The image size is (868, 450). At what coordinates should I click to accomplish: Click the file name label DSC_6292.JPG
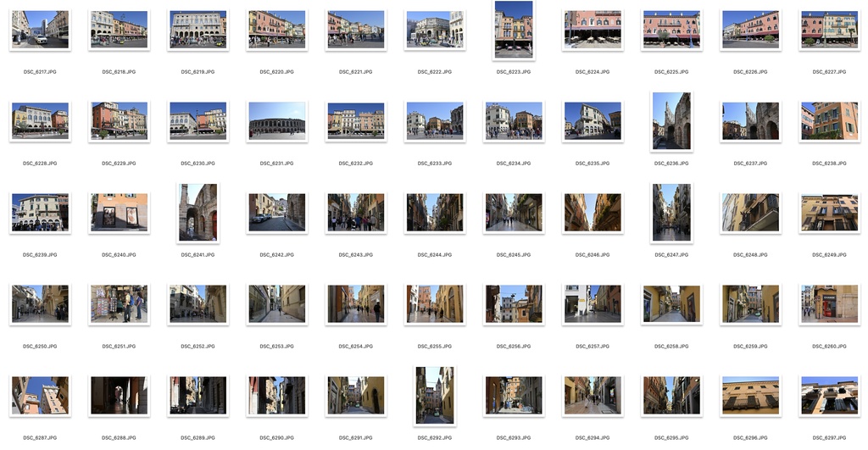coord(435,438)
